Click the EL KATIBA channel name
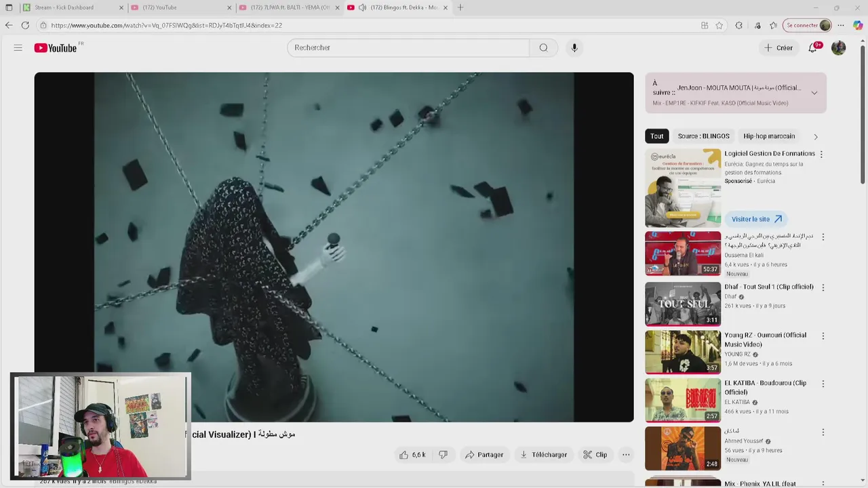 pyautogui.click(x=737, y=403)
